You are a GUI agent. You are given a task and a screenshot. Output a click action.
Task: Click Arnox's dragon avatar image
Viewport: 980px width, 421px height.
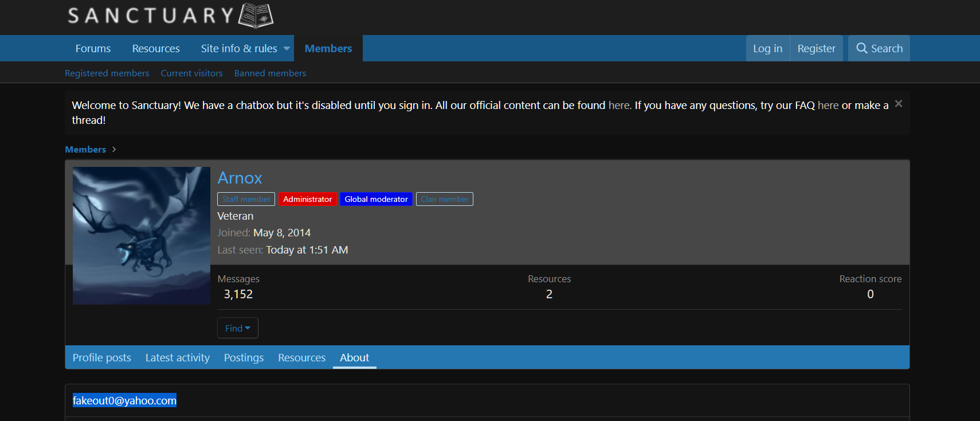click(142, 236)
